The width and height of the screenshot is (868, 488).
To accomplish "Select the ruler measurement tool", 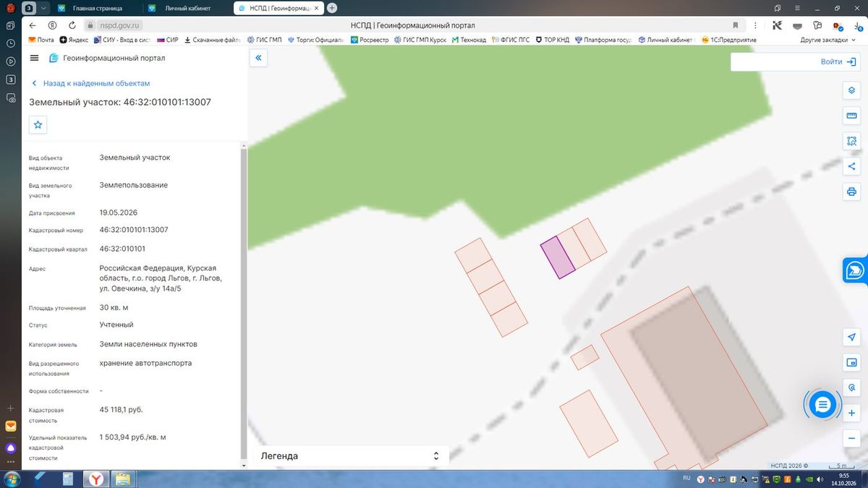I will [x=851, y=116].
